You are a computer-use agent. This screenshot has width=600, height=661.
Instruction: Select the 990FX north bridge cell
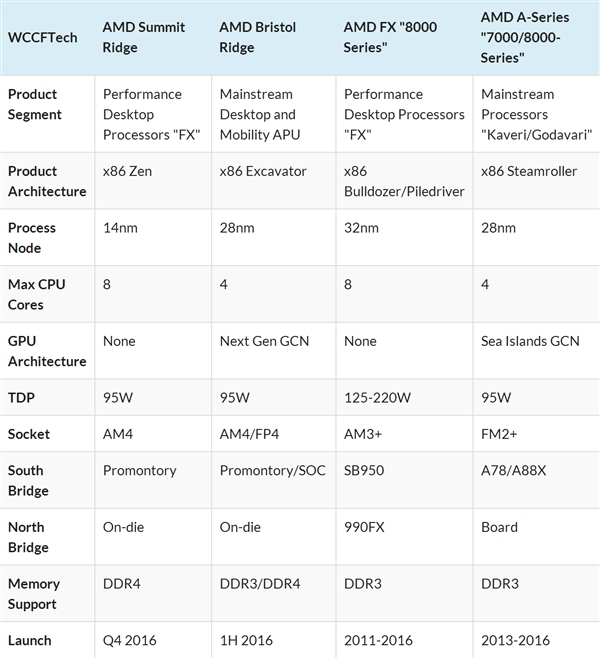(x=363, y=527)
